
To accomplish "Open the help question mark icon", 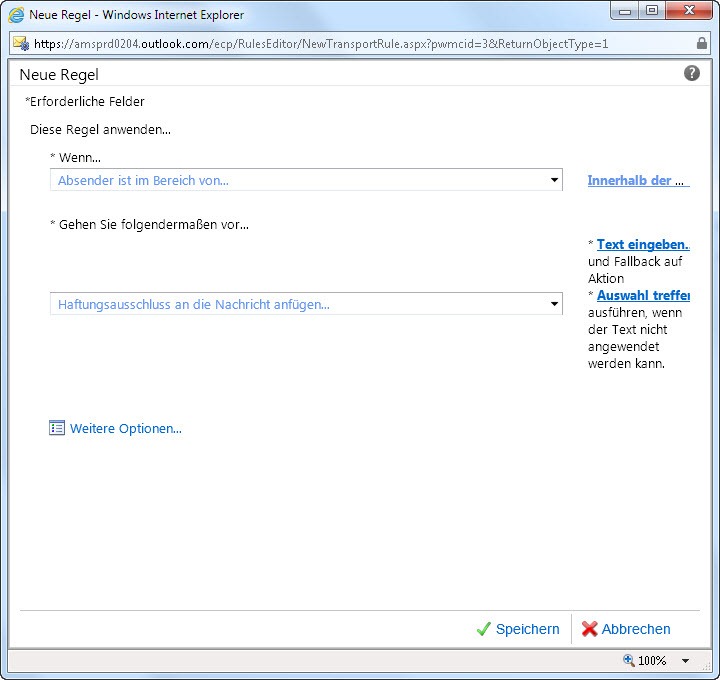I will [692, 73].
